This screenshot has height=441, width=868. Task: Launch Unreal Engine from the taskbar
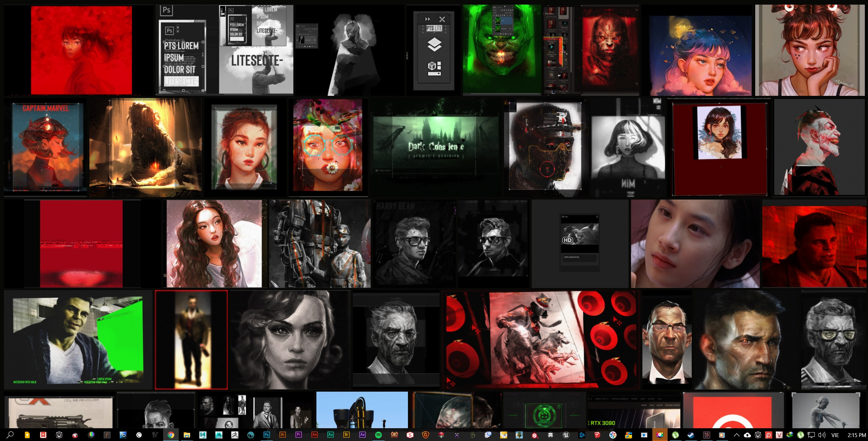coord(566,435)
